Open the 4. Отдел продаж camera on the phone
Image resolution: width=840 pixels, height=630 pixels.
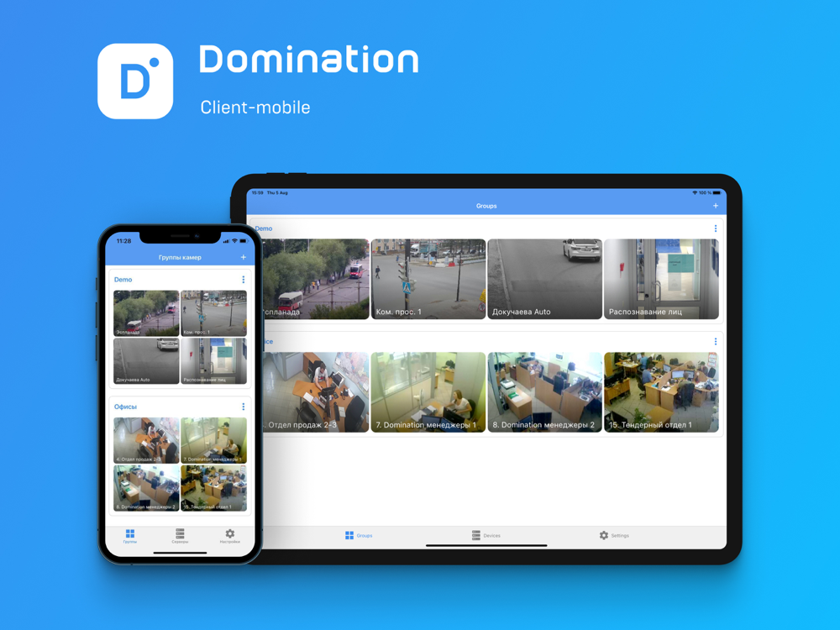146,440
